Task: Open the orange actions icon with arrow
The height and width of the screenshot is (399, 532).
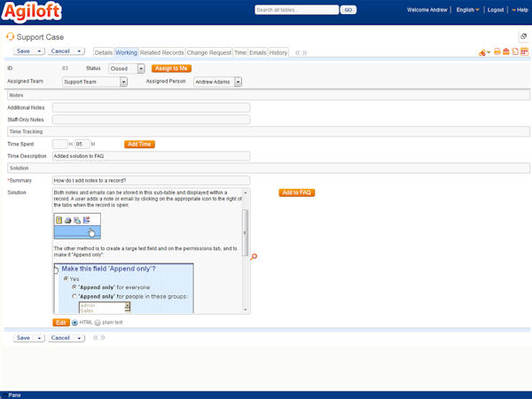Action: point(484,52)
